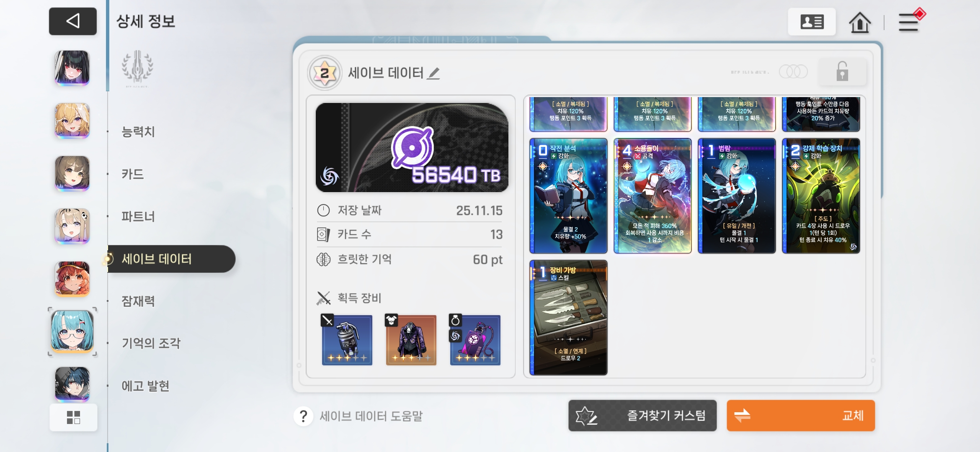Click the orange 교체 button
Screen dimensions: 980x452
[801, 416]
